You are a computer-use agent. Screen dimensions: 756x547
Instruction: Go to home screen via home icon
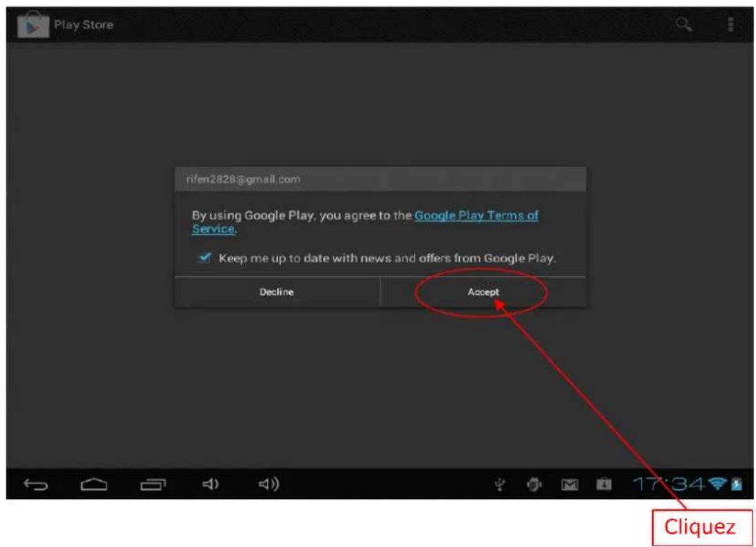pyautogui.click(x=94, y=484)
